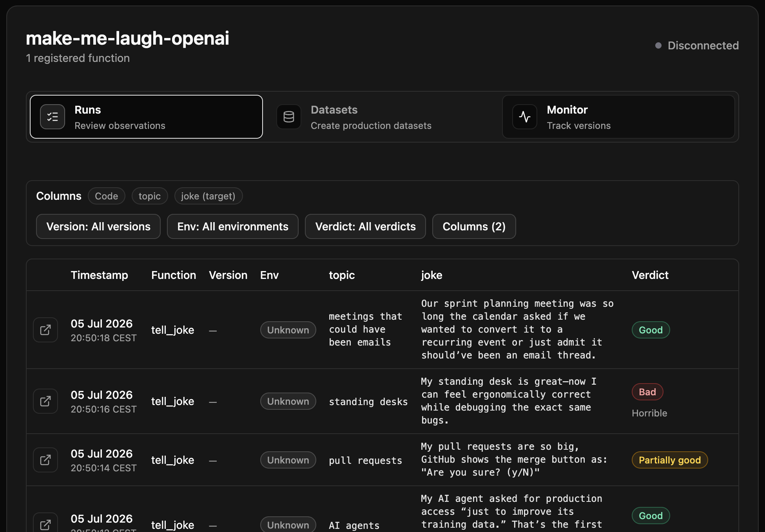Click the sprint planning meeting joke text
Viewport: 765px width, 532px height.
pyautogui.click(x=517, y=329)
